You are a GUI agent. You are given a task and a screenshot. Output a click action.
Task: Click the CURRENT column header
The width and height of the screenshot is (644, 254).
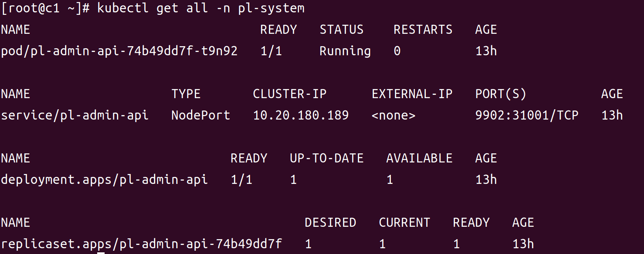404,223
